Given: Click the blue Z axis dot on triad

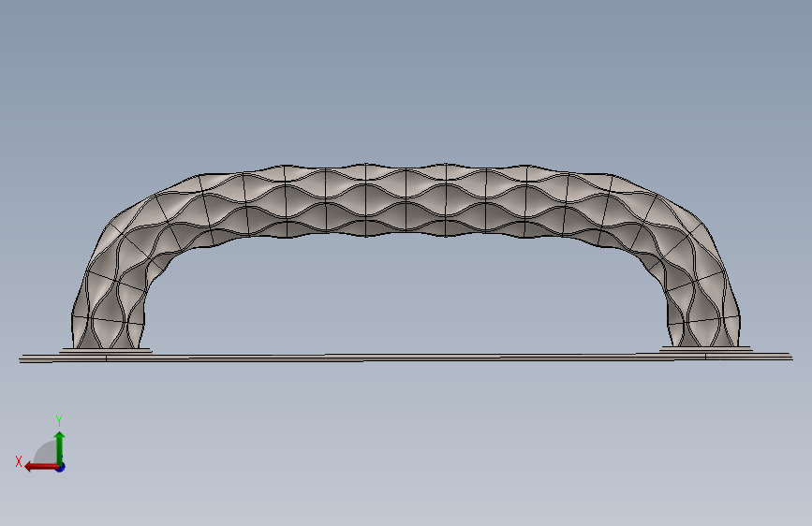Looking at the screenshot, I should 61,467.
